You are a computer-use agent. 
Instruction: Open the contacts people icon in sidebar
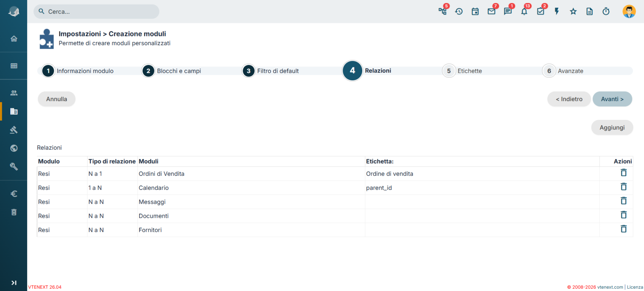14,93
